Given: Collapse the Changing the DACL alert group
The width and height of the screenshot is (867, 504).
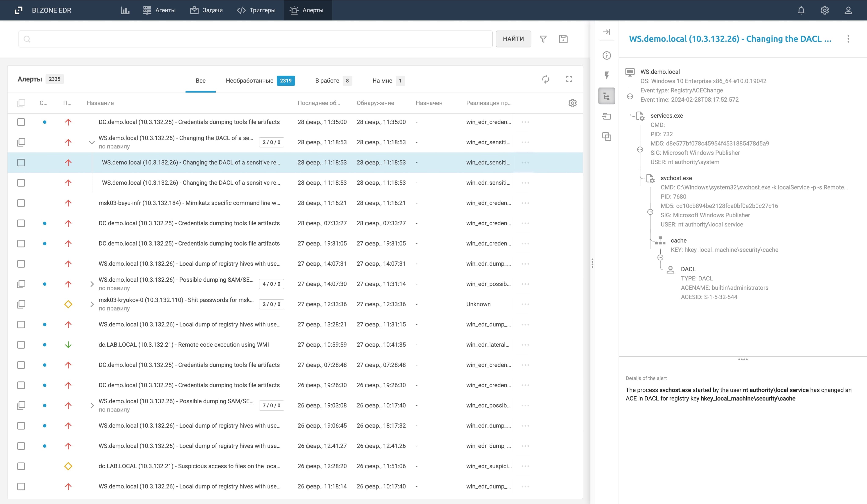Looking at the screenshot, I should tap(91, 142).
